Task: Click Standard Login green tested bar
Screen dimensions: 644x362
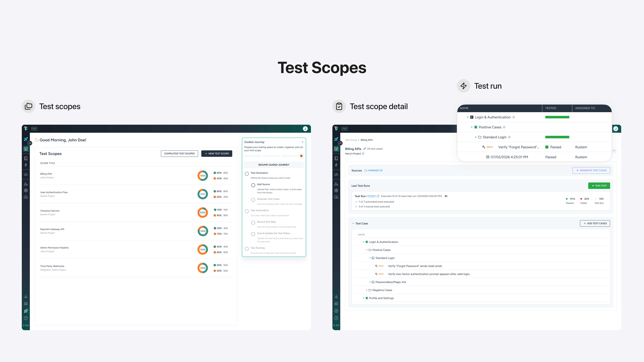Action: [557, 137]
